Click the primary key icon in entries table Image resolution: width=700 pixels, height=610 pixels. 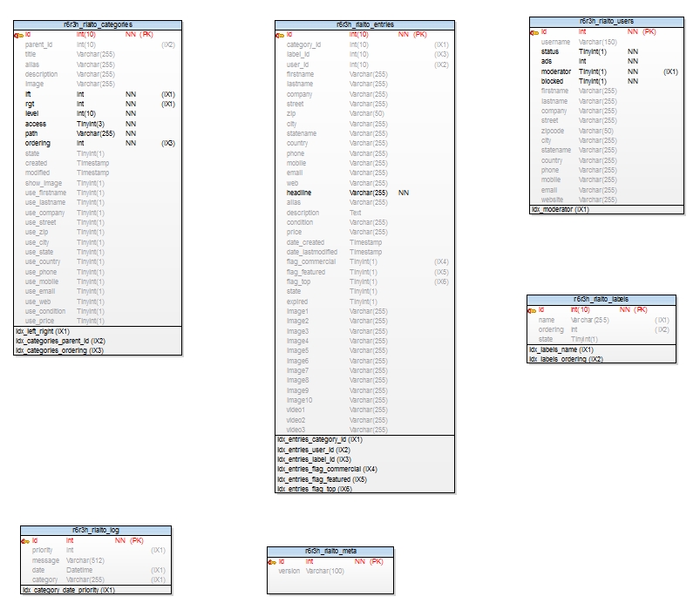280,35
